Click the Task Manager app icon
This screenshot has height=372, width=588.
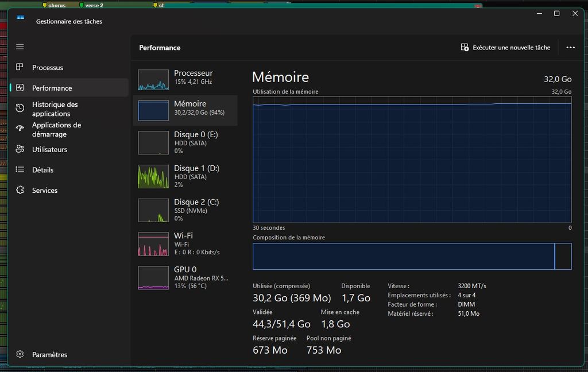pyautogui.click(x=21, y=18)
